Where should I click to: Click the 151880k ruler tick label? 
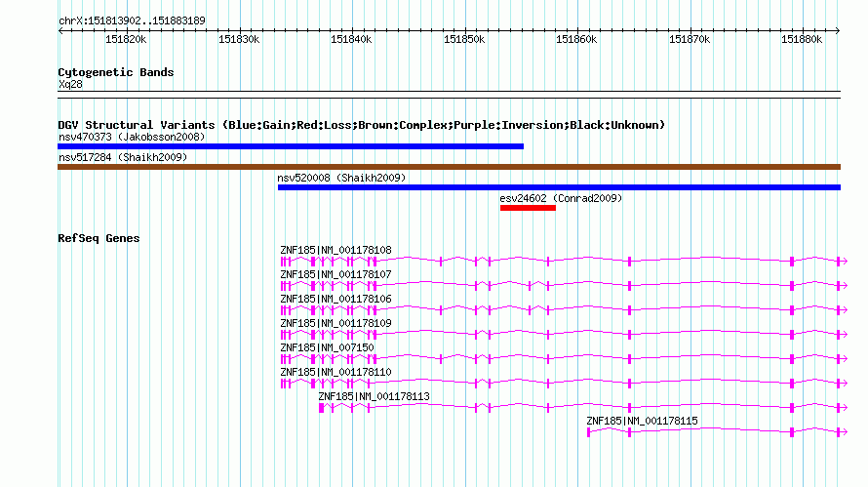pyautogui.click(x=802, y=39)
